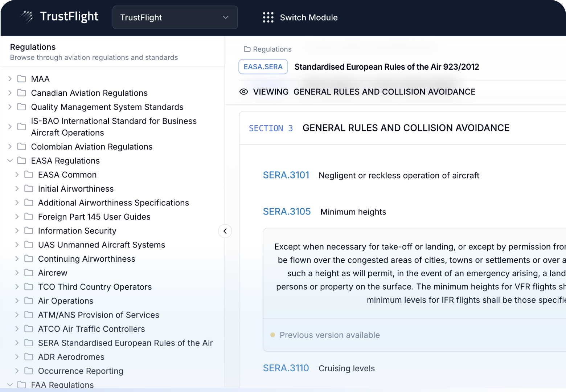Click the MAA folder icon

coord(22,79)
